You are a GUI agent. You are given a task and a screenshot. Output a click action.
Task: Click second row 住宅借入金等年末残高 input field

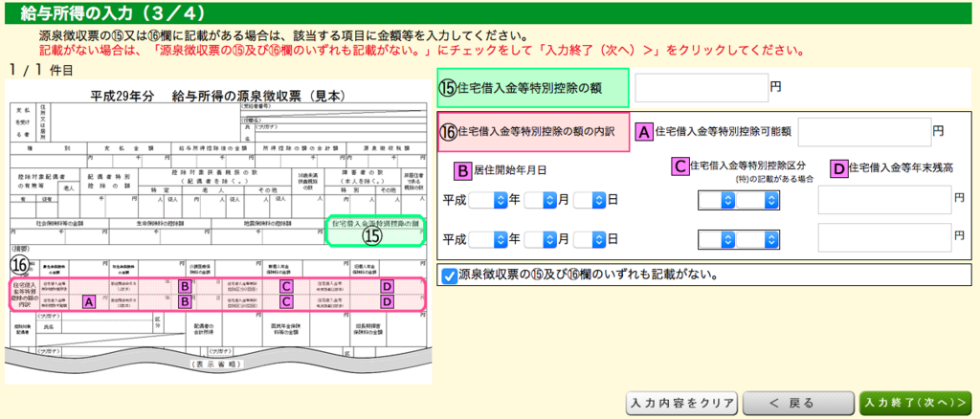tap(884, 238)
